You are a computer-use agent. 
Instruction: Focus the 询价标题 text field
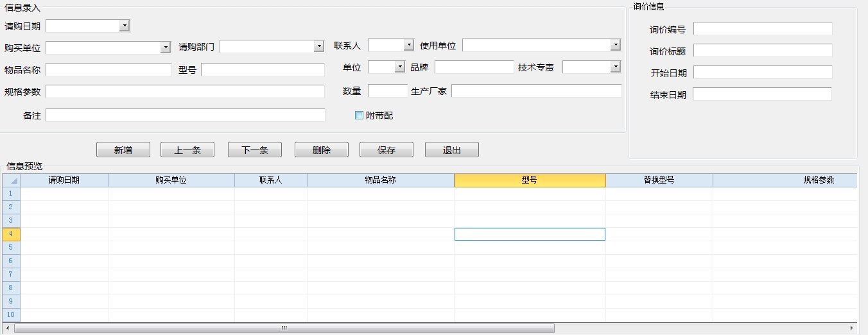pyautogui.click(x=763, y=50)
